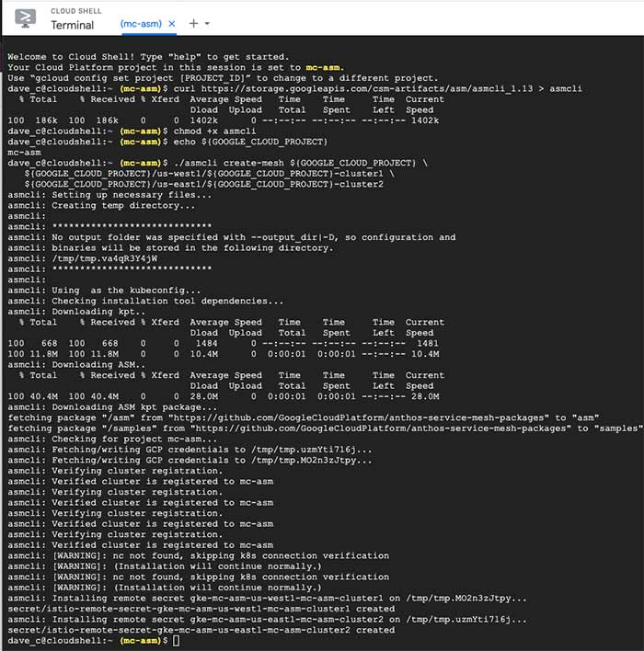The image size is (644, 651).
Task: Select the (mc-asm) terminal tab
Action: click(x=141, y=24)
